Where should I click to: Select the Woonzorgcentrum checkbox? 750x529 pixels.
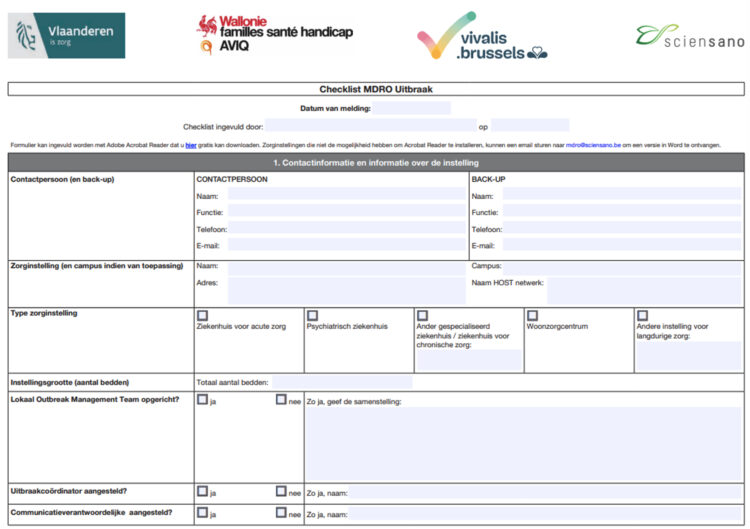click(533, 315)
